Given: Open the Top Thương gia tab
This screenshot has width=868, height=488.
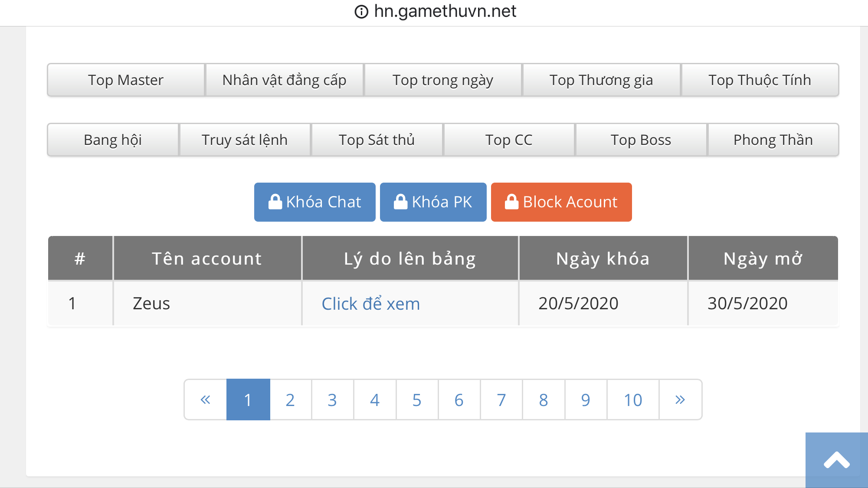Looking at the screenshot, I should click(601, 80).
